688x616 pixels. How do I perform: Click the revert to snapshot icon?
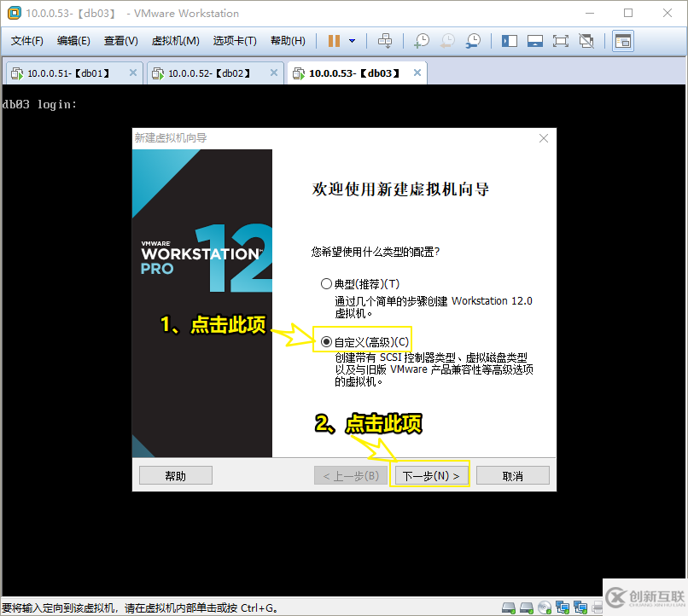click(447, 41)
